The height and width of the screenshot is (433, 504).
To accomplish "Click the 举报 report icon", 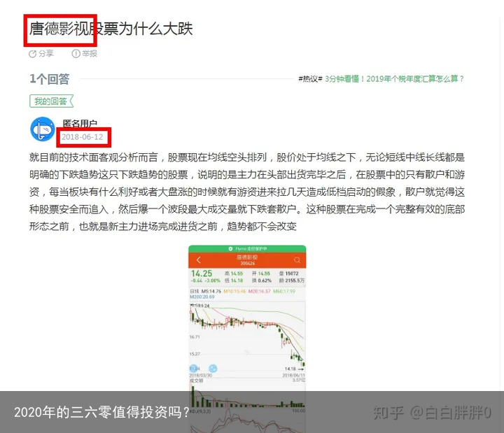I will point(76,54).
